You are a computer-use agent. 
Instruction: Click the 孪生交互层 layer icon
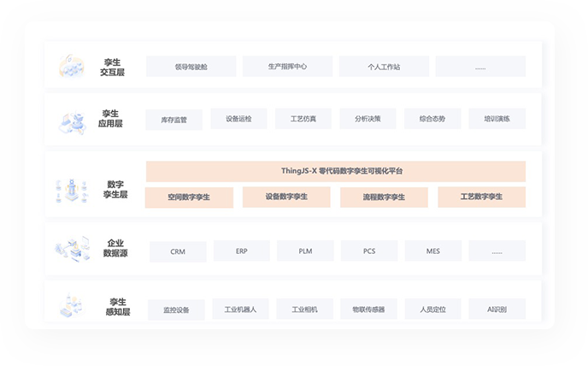point(72,67)
